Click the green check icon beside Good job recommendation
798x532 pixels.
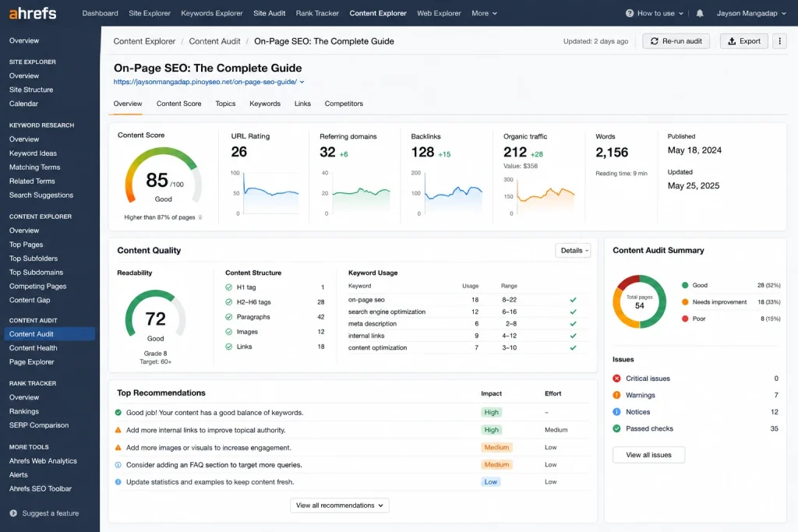[118, 413]
